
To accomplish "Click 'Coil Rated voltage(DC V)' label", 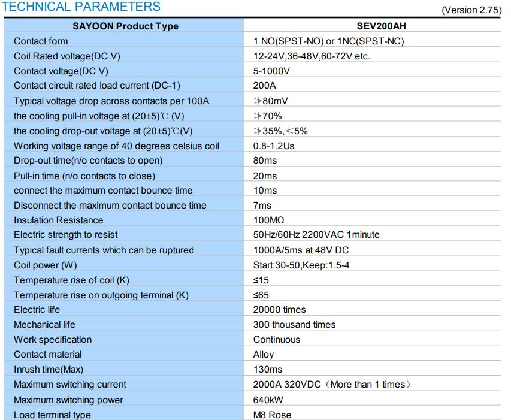I will [67, 56].
